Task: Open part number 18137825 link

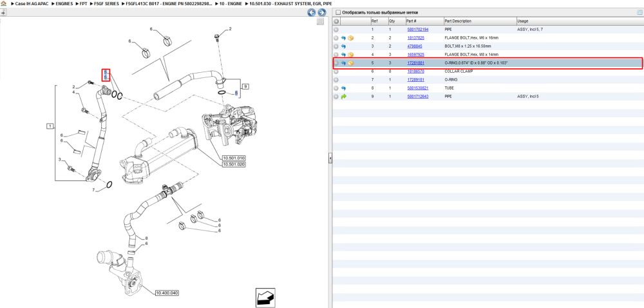Action: click(415, 38)
